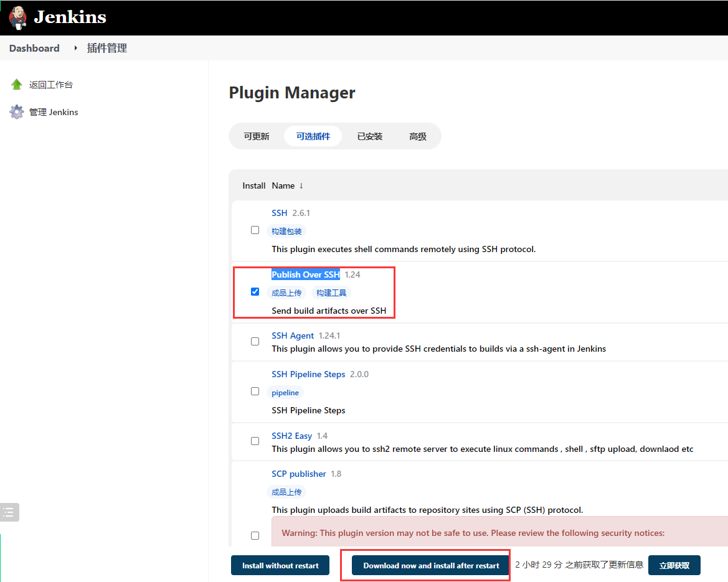728x582 pixels.
Task: Open the SCP publisher plugin link
Action: (x=298, y=474)
